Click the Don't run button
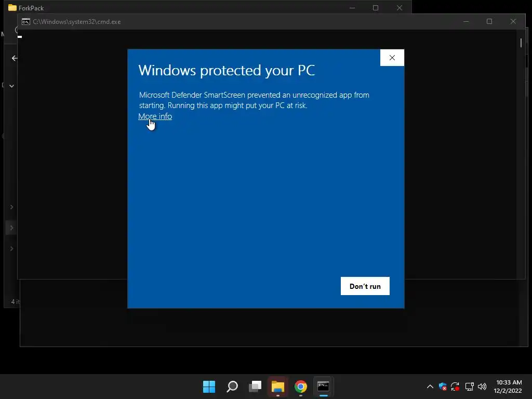The width and height of the screenshot is (532, 399). click(x=365, y=286)
